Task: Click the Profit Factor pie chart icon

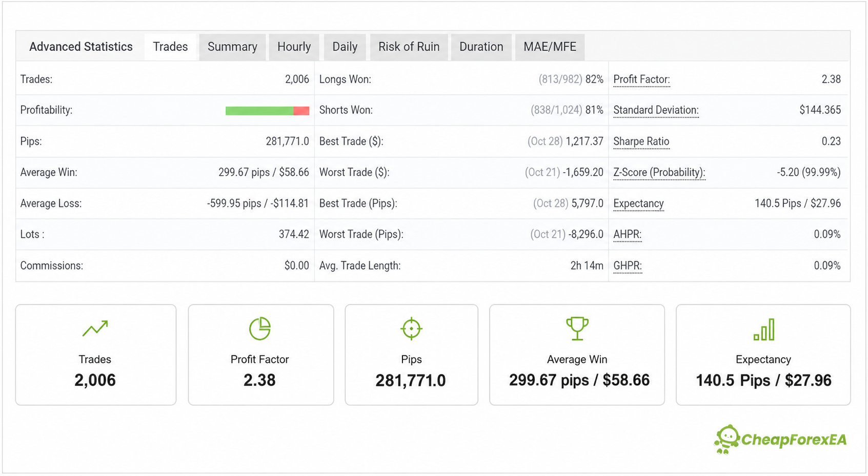Action: click(x=260, y=328)
